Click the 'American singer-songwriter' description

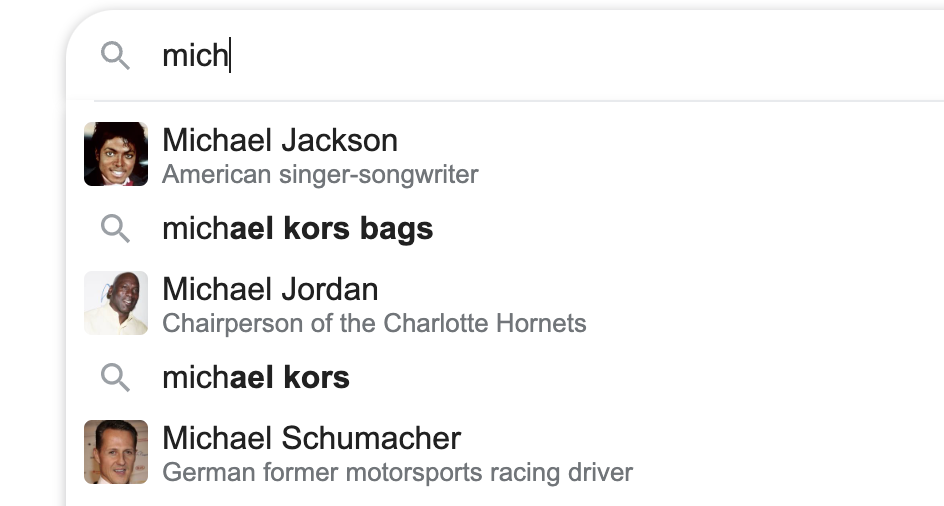[320, 175]
